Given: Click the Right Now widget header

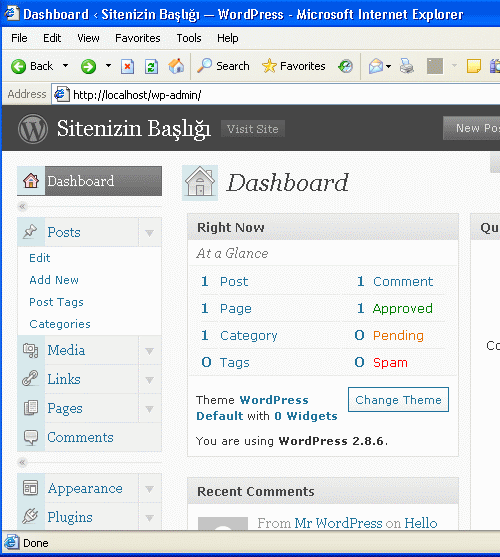Looking at the screenshot, I should click(x=323, y=227).
